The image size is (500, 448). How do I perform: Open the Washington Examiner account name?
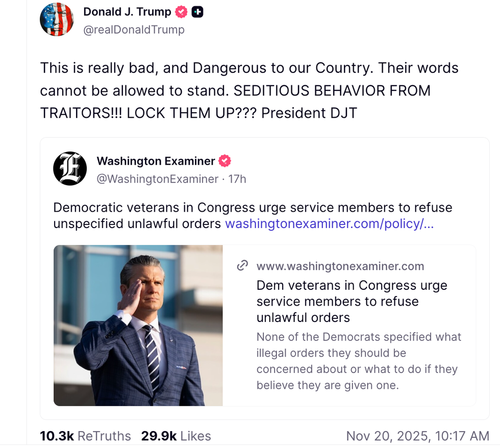tap(156, 161)
